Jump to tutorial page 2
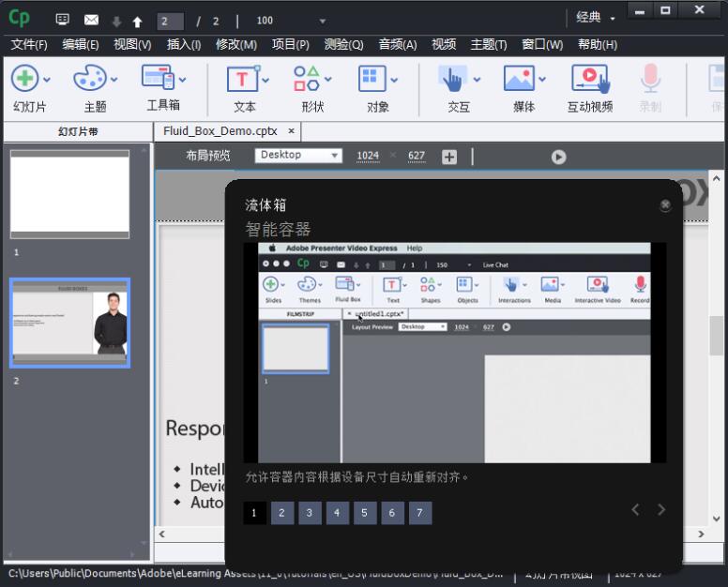The width and height of the screenshot is (728, 587). point(282,513)
